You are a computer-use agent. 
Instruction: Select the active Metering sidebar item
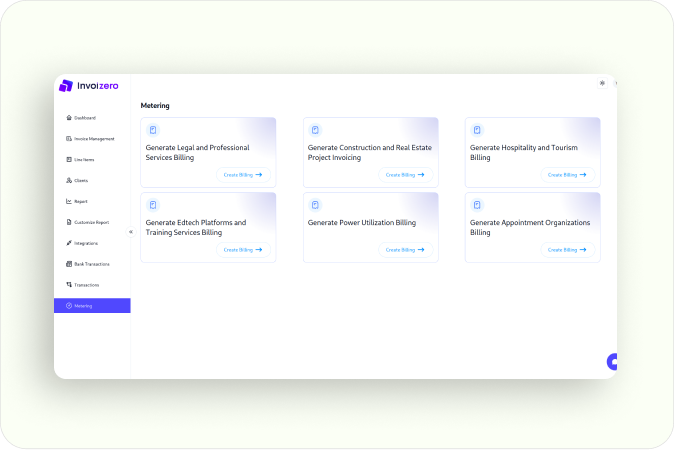click(x=92, y=306)
